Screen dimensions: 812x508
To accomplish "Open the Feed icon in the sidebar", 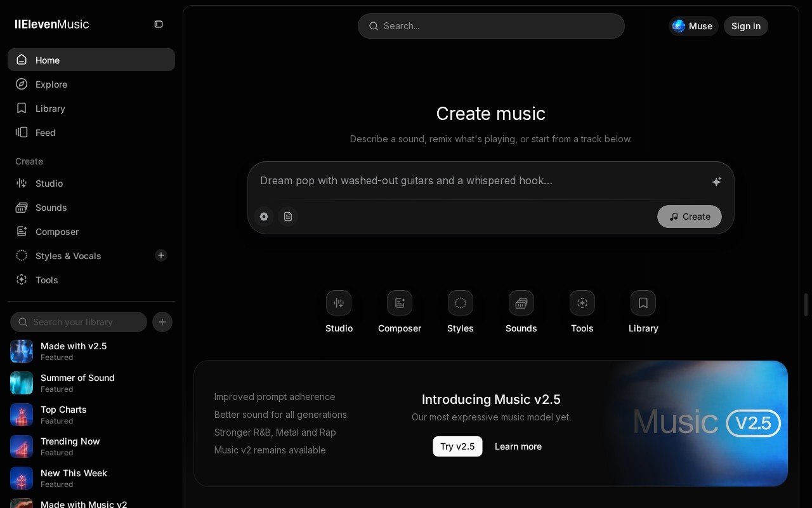I will click(22, 132).
